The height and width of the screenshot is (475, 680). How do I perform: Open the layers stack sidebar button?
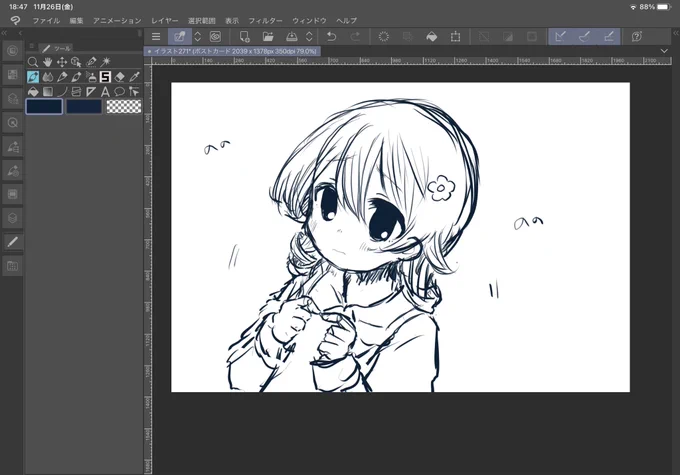tap(12, 218)
